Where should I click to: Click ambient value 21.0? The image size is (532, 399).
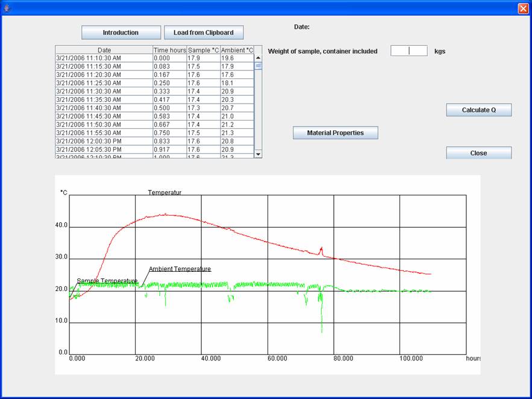point(237,116)
